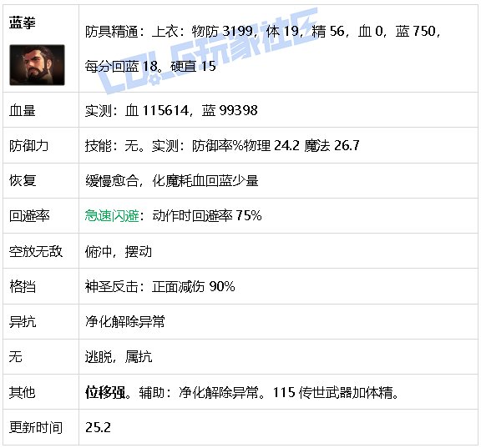Select the 无 row label
This screenshot has width=481, height=448.
[15, 357]
